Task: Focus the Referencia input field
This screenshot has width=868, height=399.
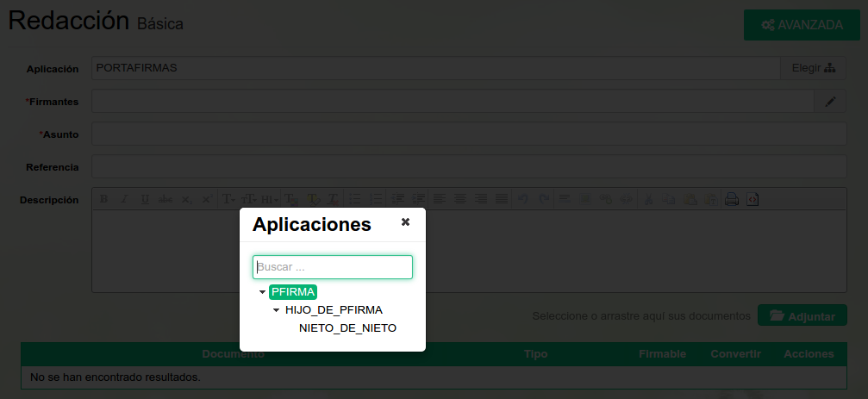Action: pyautogui.click(x=469, y=166)
